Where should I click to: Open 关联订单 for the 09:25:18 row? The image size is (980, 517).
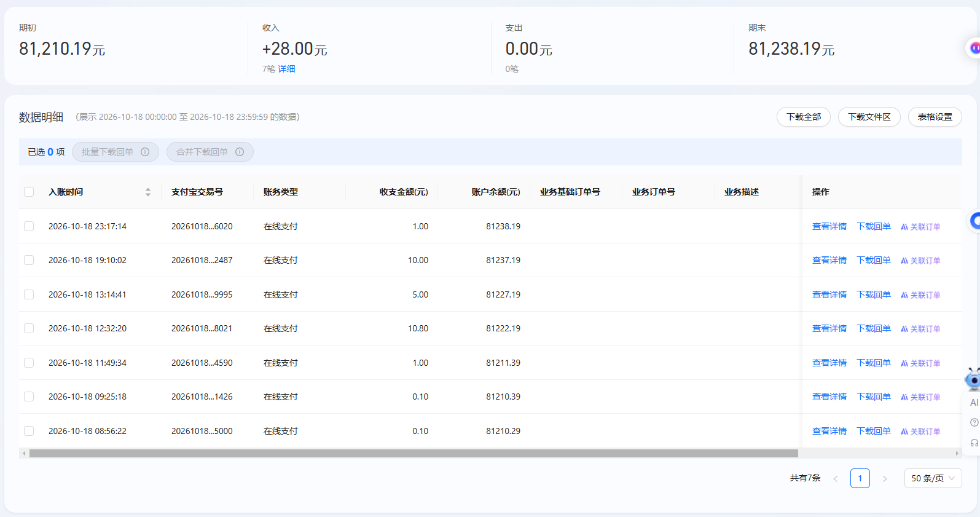(x=920, y=397)
